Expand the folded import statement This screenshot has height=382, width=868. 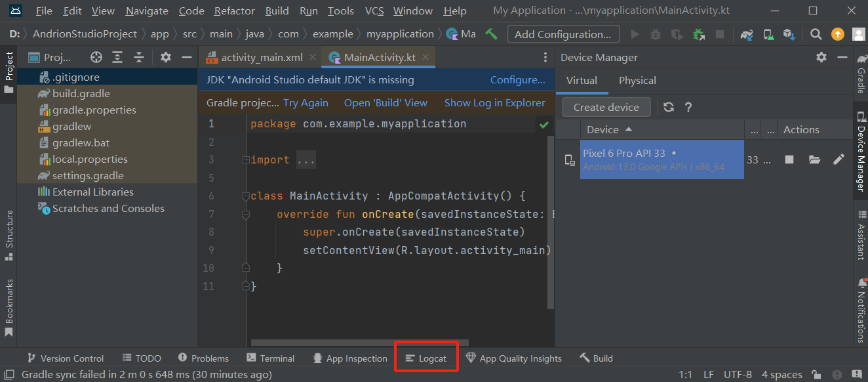click(x=306, y=159)
